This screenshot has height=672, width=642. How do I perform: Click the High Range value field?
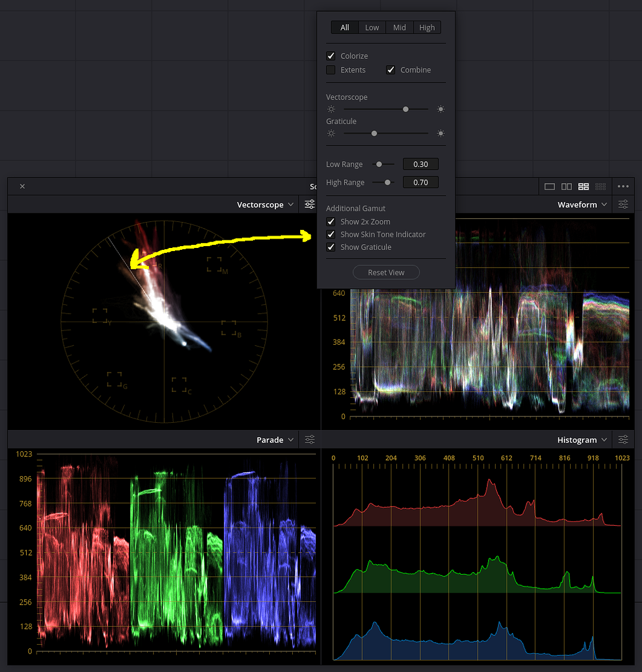point(421,182)
